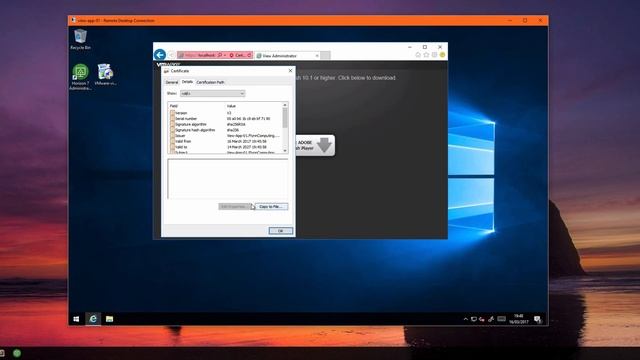Click the green icon on host taskbar
Screen dimensions: 640x360
(17, 353)
